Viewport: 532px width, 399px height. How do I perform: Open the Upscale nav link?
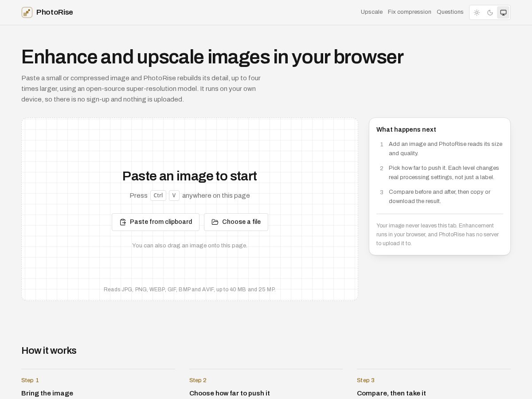[372, 12]
